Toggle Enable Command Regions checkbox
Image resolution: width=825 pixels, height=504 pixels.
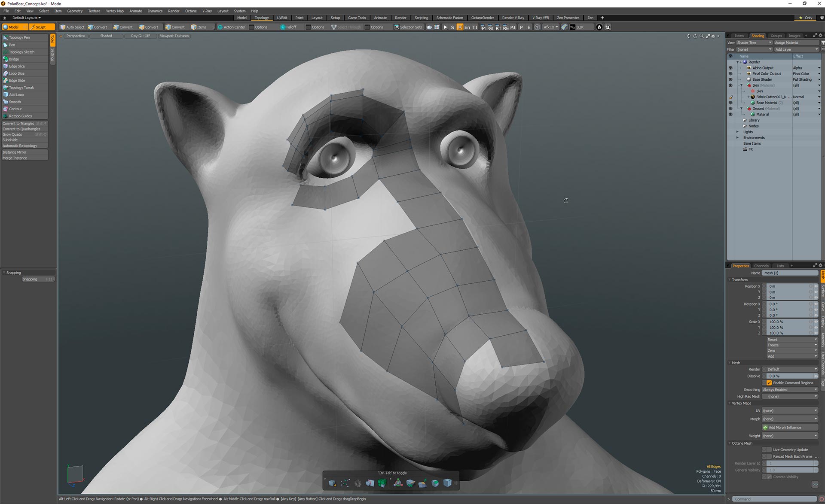[769, 383]
